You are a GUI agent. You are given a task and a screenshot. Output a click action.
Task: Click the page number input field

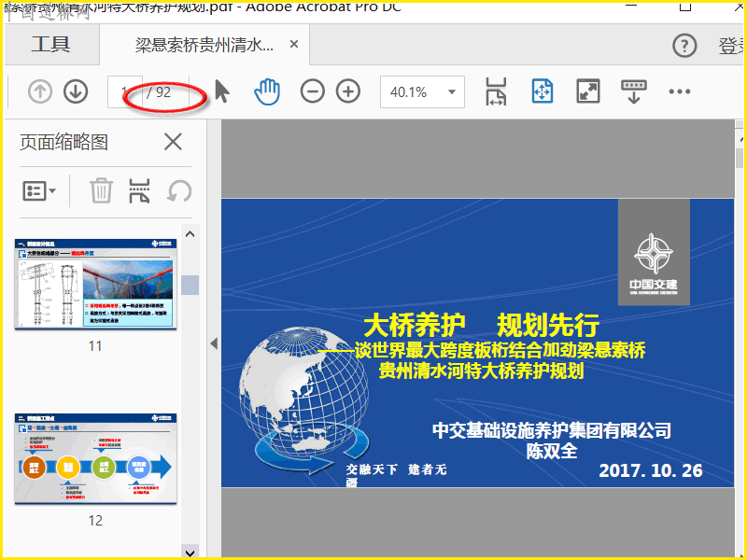click(124, 91)
